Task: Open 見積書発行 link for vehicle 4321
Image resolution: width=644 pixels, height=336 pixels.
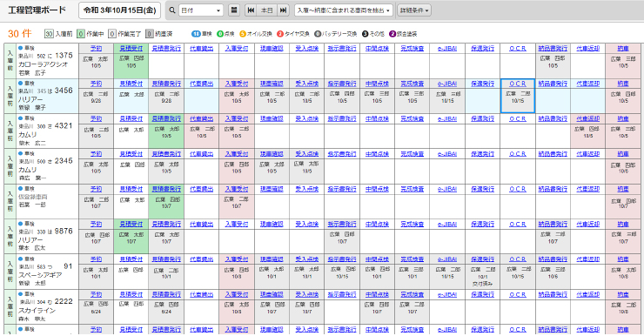Action: [x=166, y=118]
